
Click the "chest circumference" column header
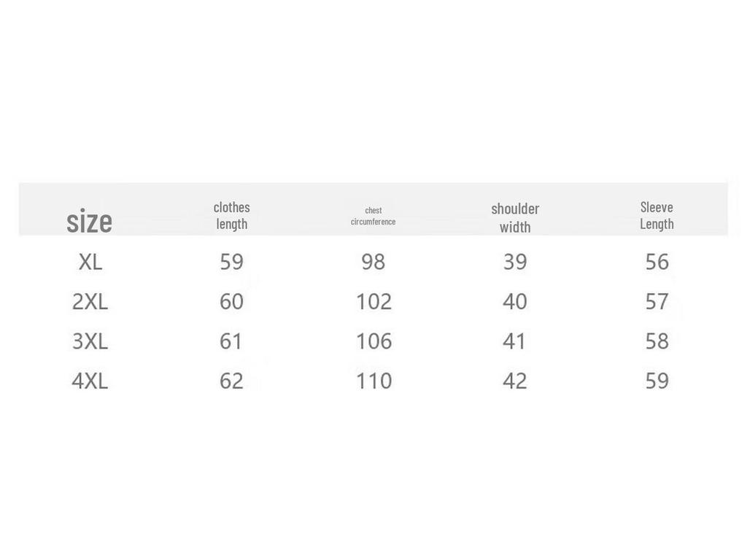373,216
